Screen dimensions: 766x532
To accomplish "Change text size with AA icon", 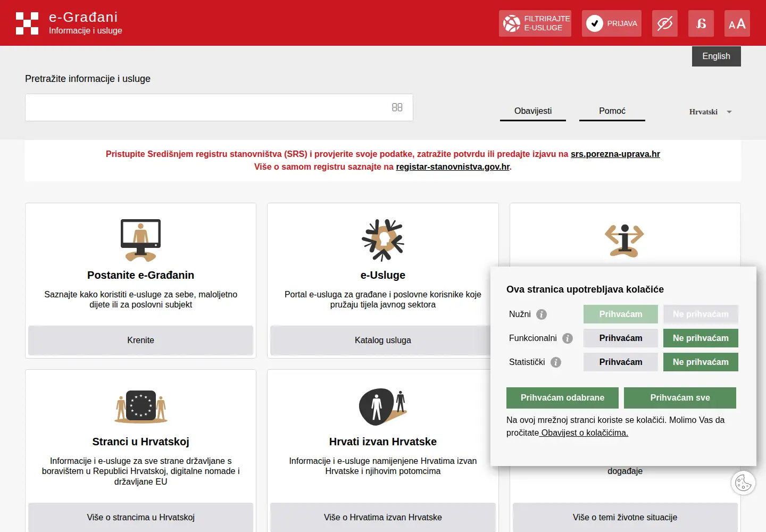I will (737, 23).
